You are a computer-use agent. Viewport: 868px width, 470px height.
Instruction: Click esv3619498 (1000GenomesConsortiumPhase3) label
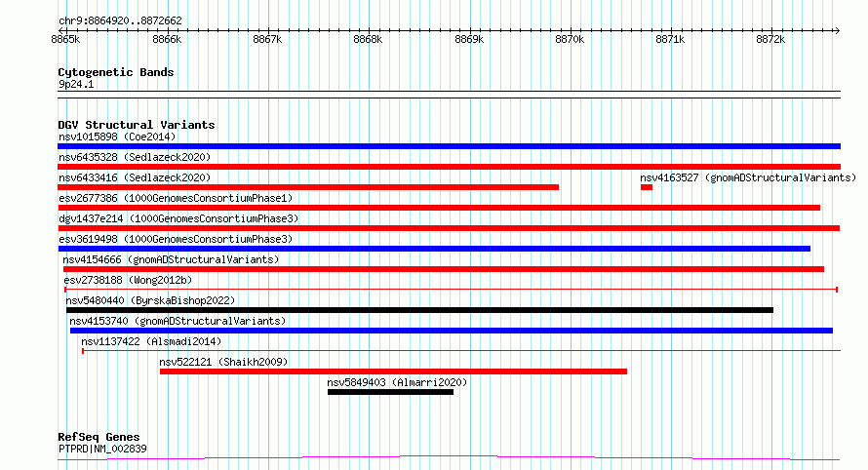(x=176, y=239)
